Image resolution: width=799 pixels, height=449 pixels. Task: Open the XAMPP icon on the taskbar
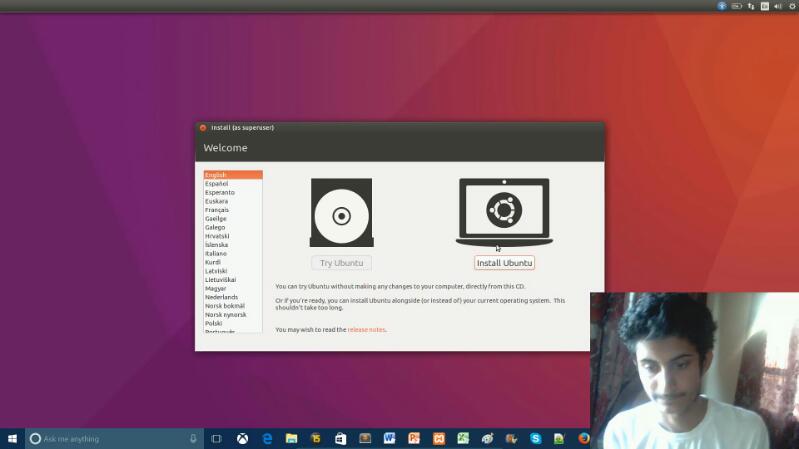coord(439,438)
